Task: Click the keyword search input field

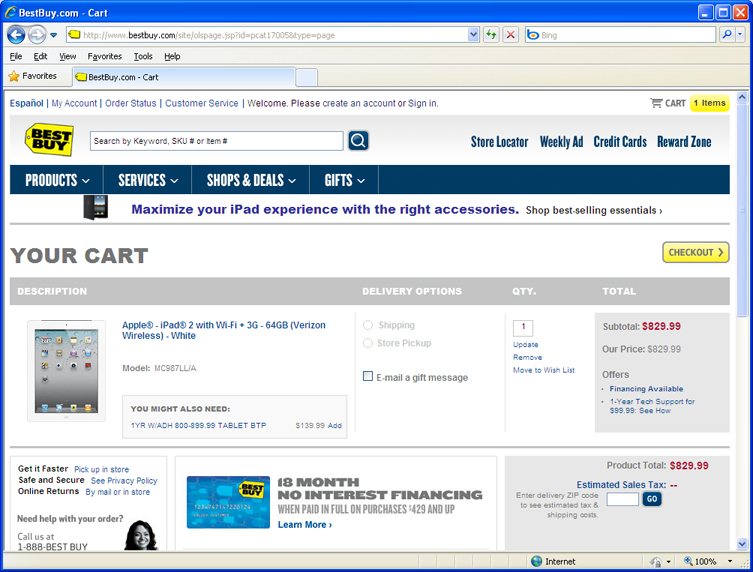Action: 217,141
